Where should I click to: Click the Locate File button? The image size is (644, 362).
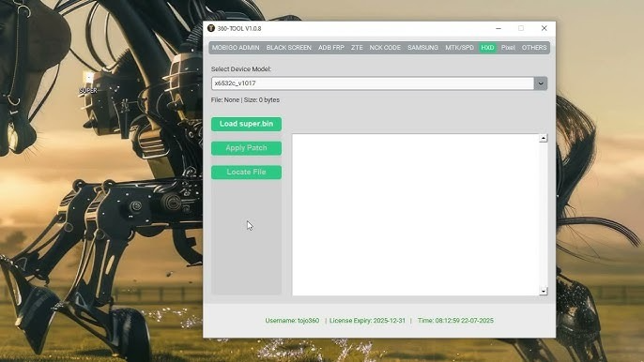tap(246, 173)
